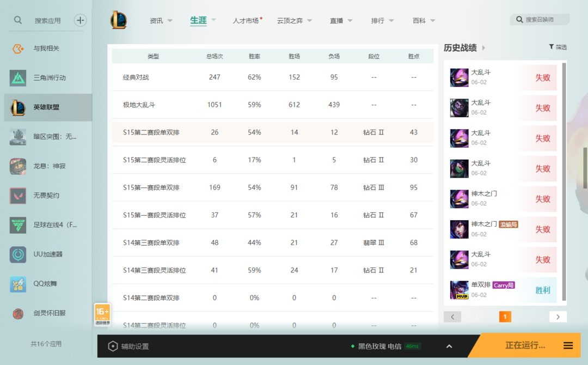Open the 排行 menu

(x=378, y=21)
